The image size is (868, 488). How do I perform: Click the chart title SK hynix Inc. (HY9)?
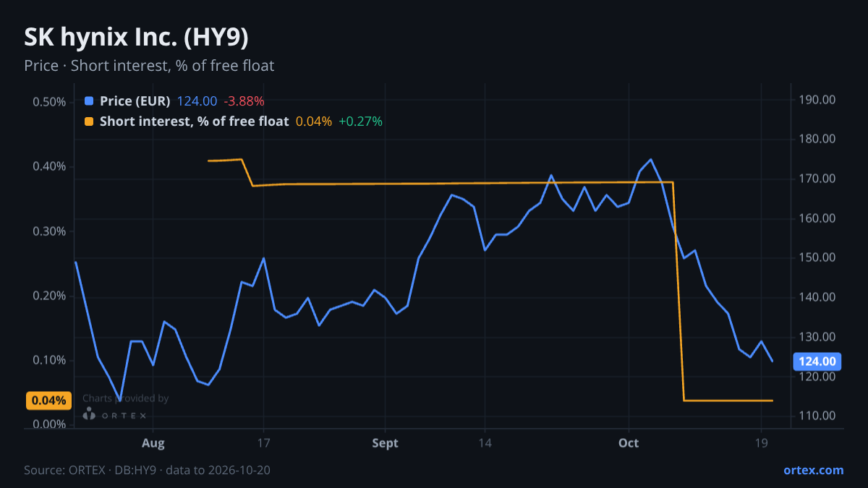pos(137,38)
